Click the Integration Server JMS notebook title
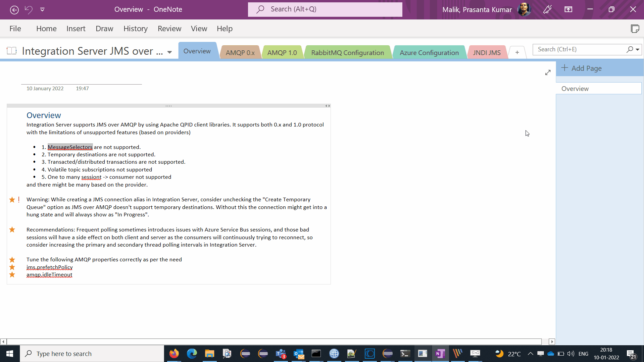The height and width of the screenshot is (362, 644). [92, 51]
